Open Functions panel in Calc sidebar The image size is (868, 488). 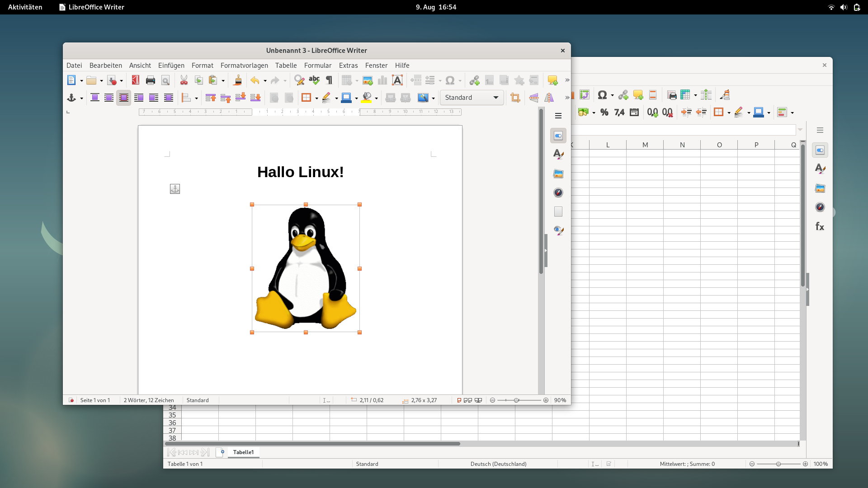(x=820, y=226)
